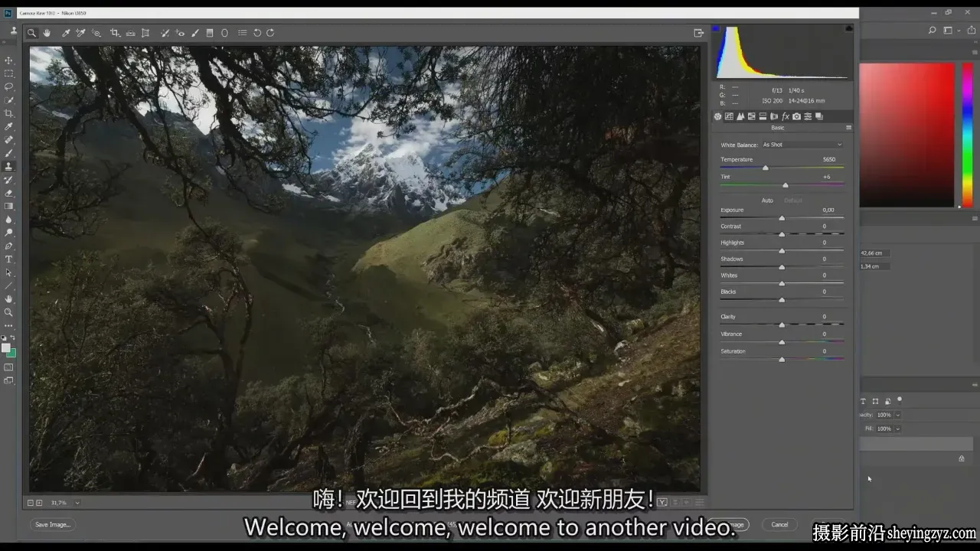This screenshot has width=980, height=551.
Task: Select the Basic panel tab icon
Action: 717,116
